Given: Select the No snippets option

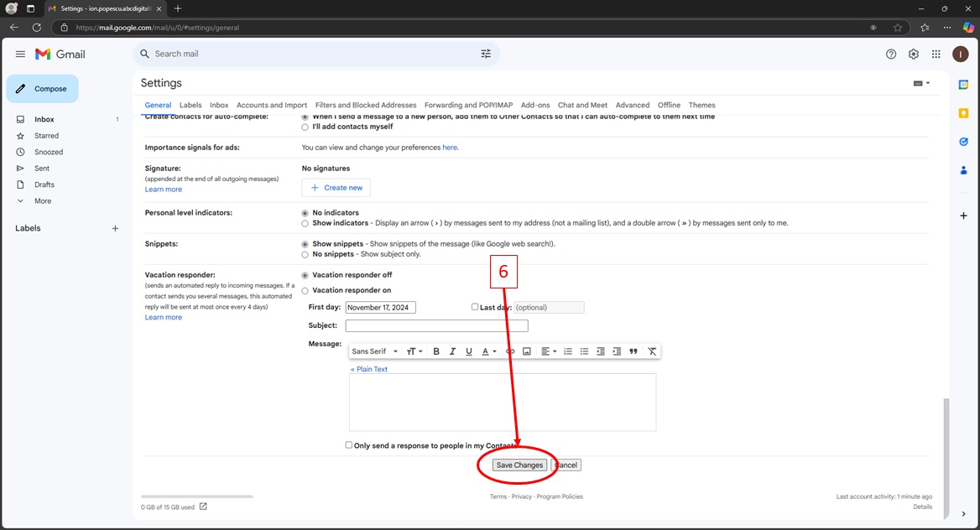Looking at the screenshot, I should [305, 254].
